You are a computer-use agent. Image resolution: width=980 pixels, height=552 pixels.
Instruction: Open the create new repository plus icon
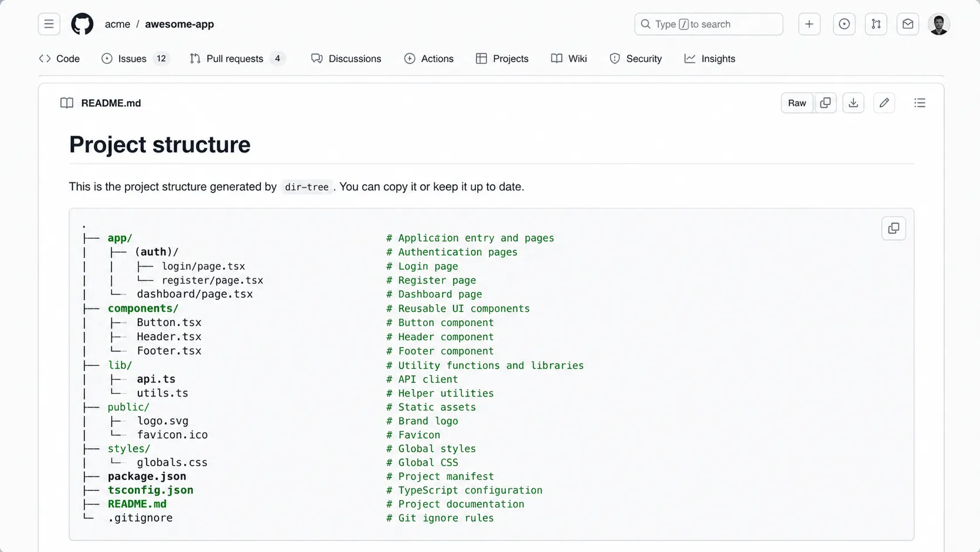809,24
